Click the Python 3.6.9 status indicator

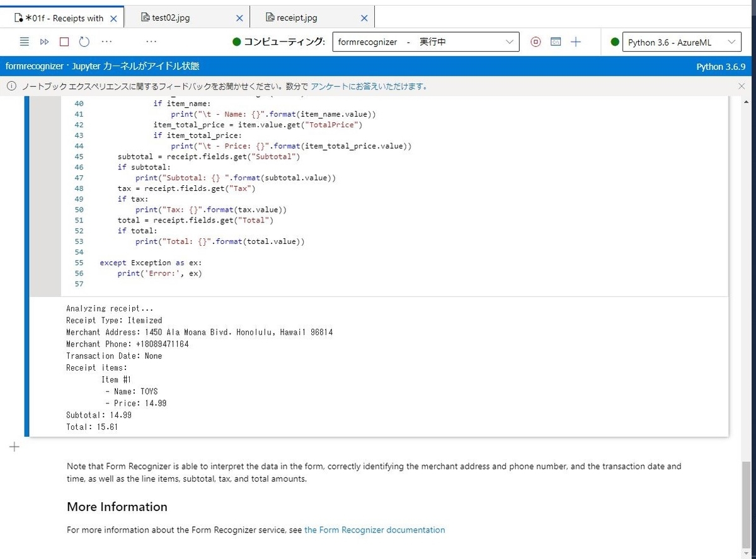coord(721,66)
